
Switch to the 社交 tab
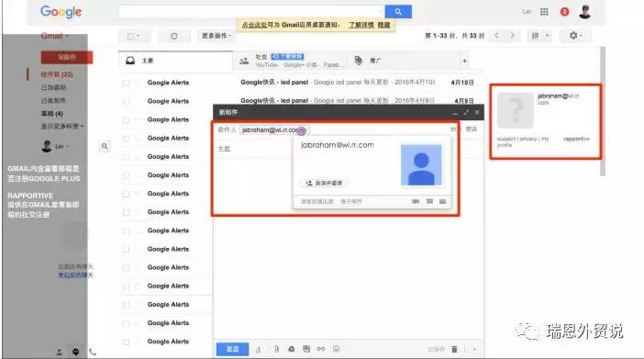point(290,61)
